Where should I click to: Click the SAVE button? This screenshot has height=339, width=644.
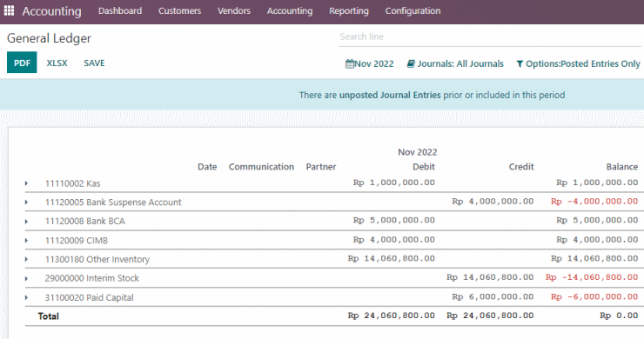coord(94,63)
